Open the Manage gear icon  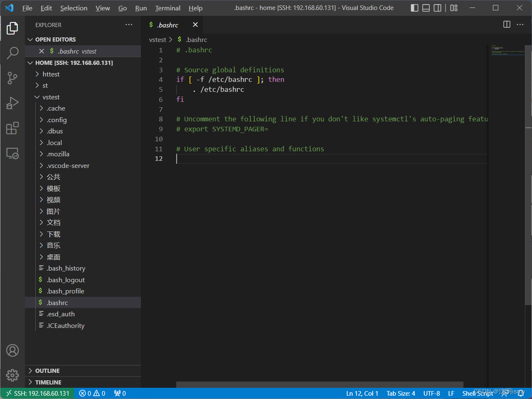tap(12, 375)
